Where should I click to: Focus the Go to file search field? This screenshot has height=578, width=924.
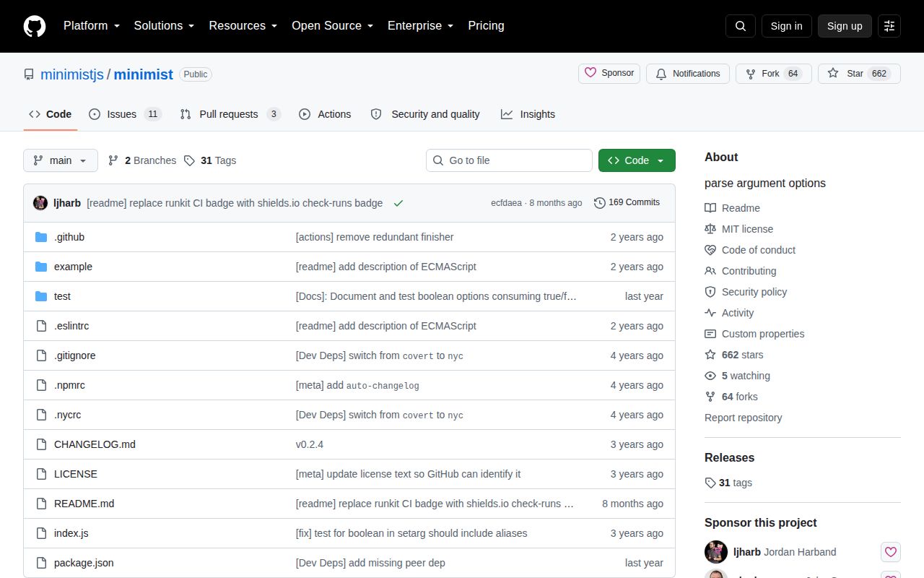(509, 160)
